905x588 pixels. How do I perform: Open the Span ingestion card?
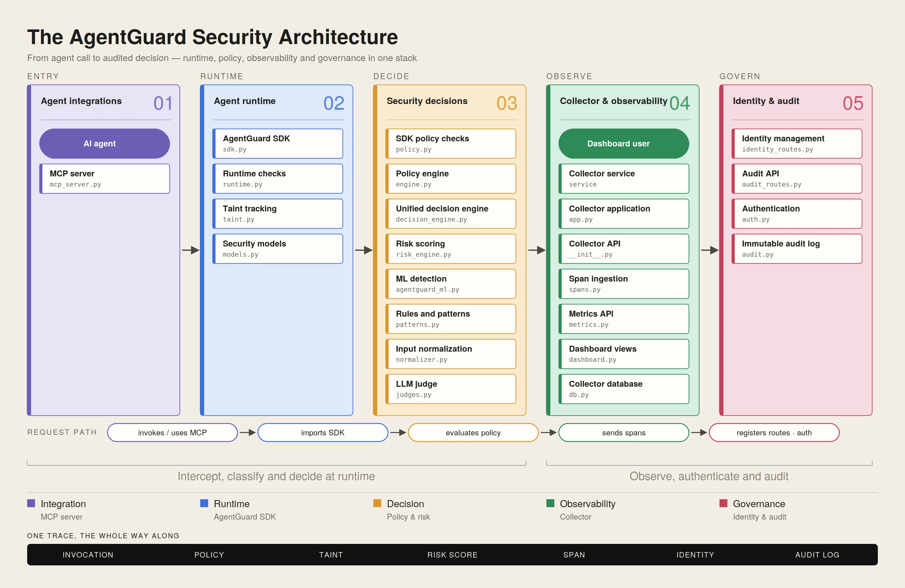coord(624,284)
